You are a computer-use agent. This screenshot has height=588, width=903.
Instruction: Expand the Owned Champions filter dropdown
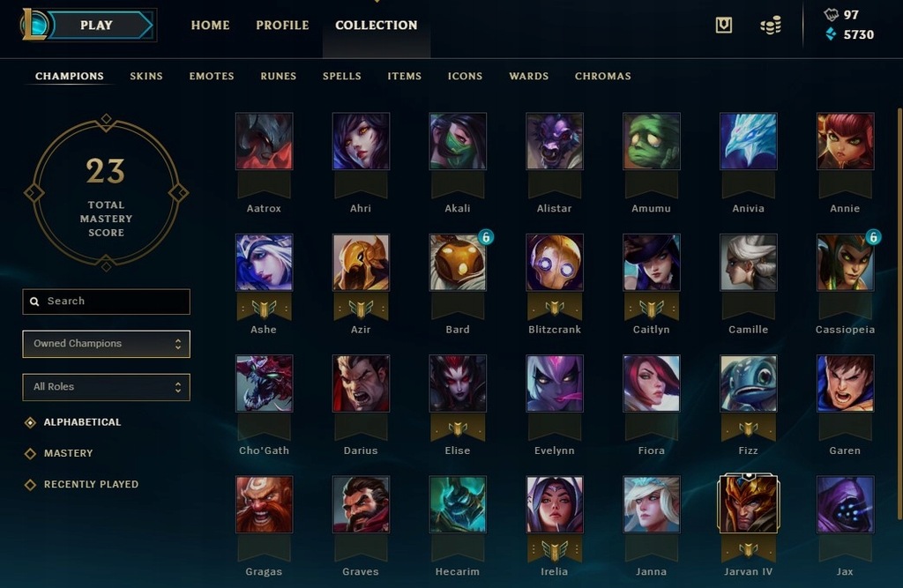point(106,344)
